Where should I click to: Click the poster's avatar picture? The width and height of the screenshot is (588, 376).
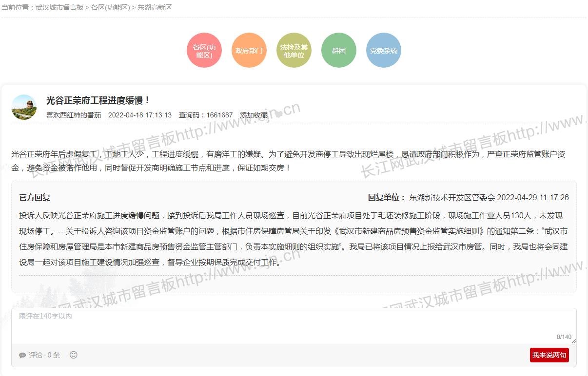24,107
